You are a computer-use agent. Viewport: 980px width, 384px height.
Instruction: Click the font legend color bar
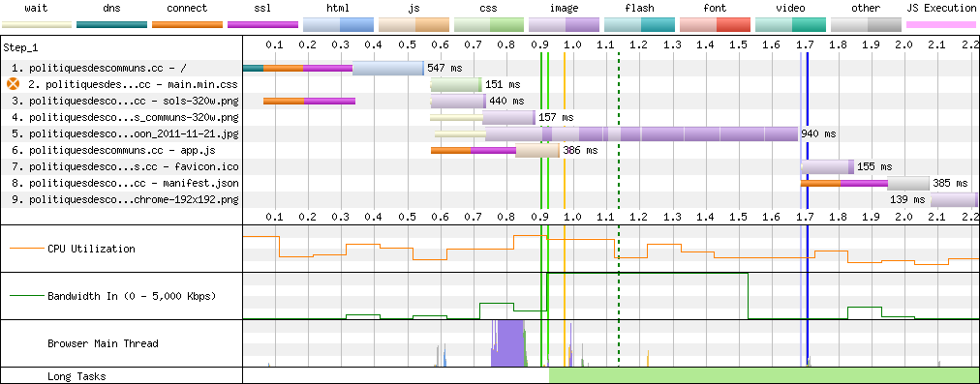tap(715, 25)
